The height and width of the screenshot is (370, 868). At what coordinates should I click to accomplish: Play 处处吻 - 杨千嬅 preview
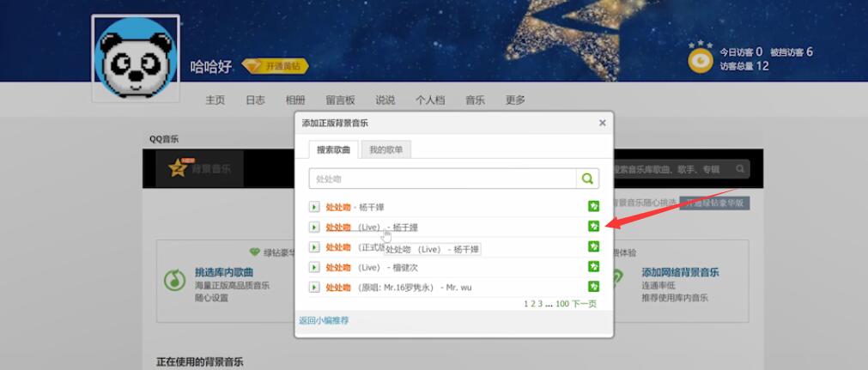pos(314,207)
